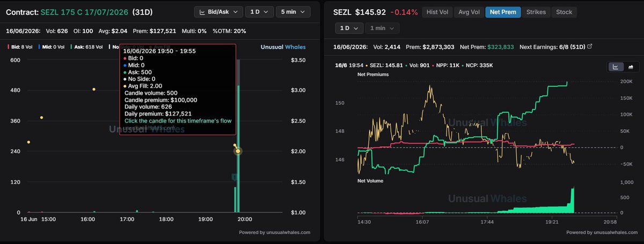Screen dimensions: 644x244
Task: Select the line chart view icon
Action: (615, 67)
